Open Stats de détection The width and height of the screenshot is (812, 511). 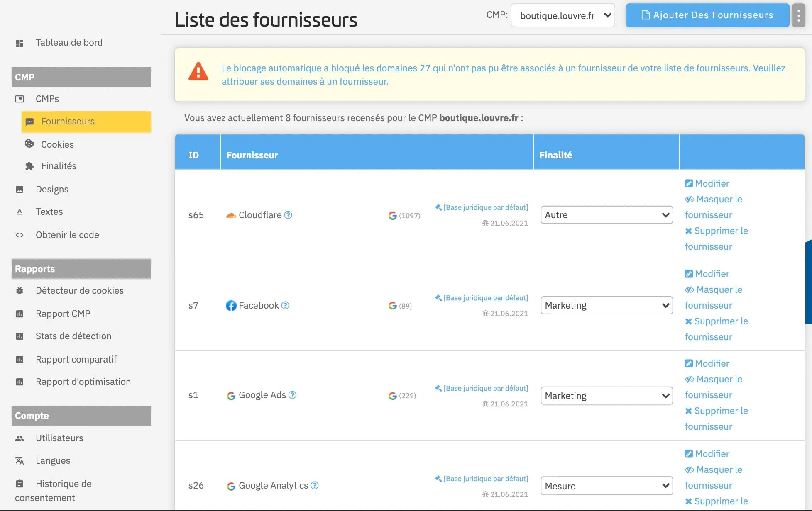pyautogui.click(x=73, y=336)
